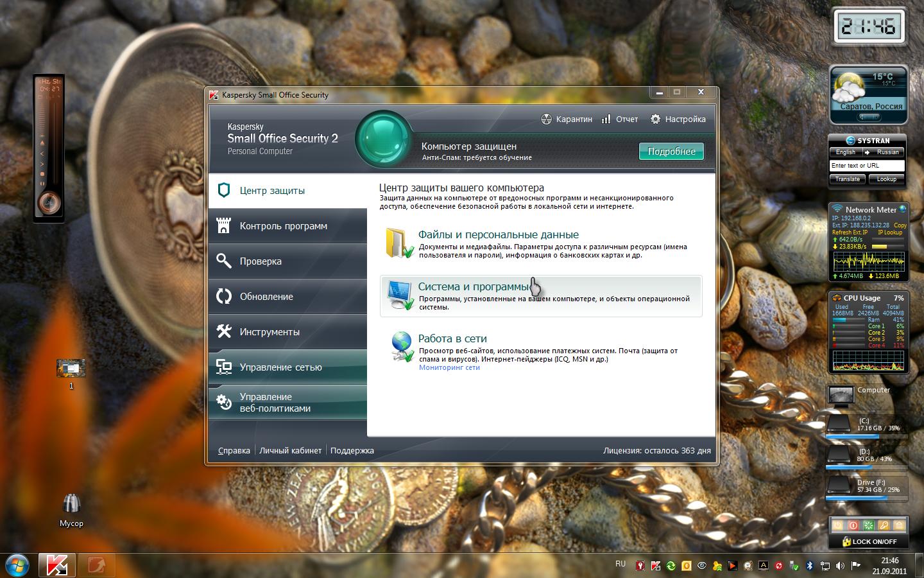Click the Поддержка support link
This screenshot has height=578, width=924.
coord(352,451)
